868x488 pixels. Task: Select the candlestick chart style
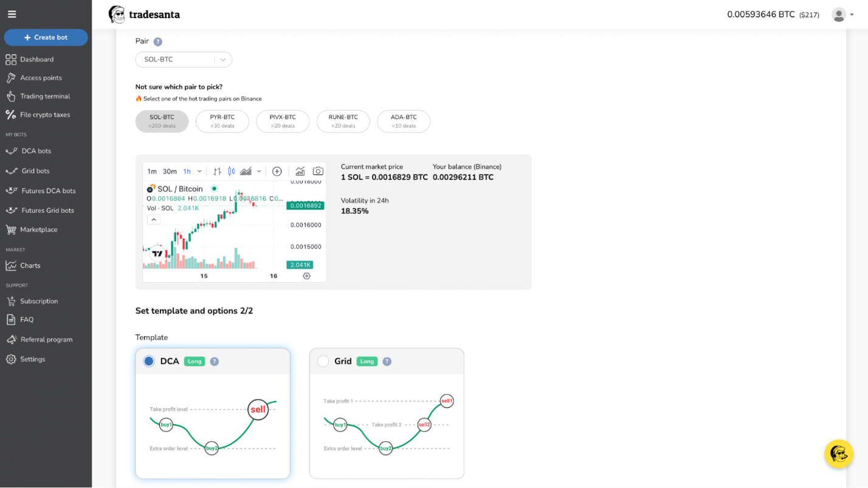232,171
